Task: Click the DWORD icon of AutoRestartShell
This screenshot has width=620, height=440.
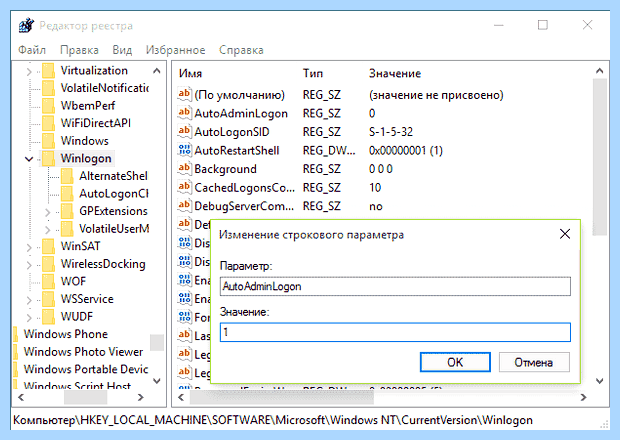Action: [x=184, y=150]
